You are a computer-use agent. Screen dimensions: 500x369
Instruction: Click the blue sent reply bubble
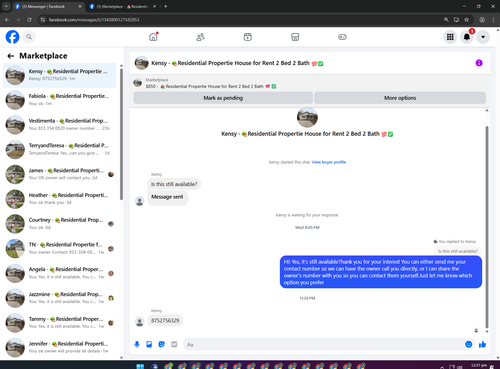click(x=381, y=272)
